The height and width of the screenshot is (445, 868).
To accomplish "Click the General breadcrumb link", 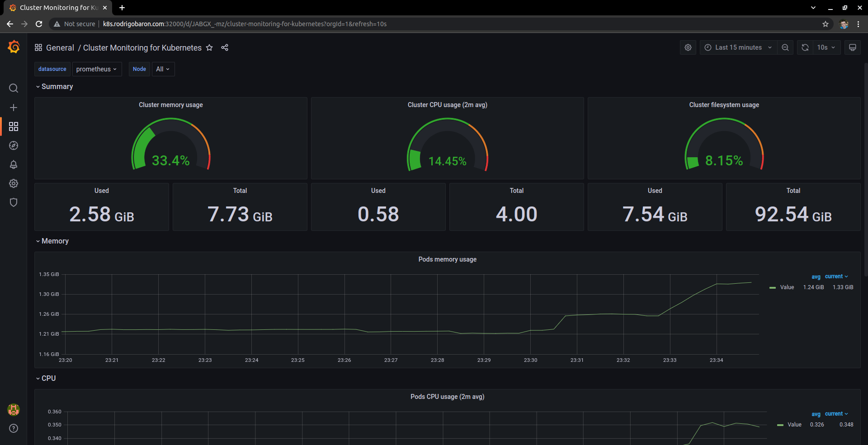I will point(60,47).
